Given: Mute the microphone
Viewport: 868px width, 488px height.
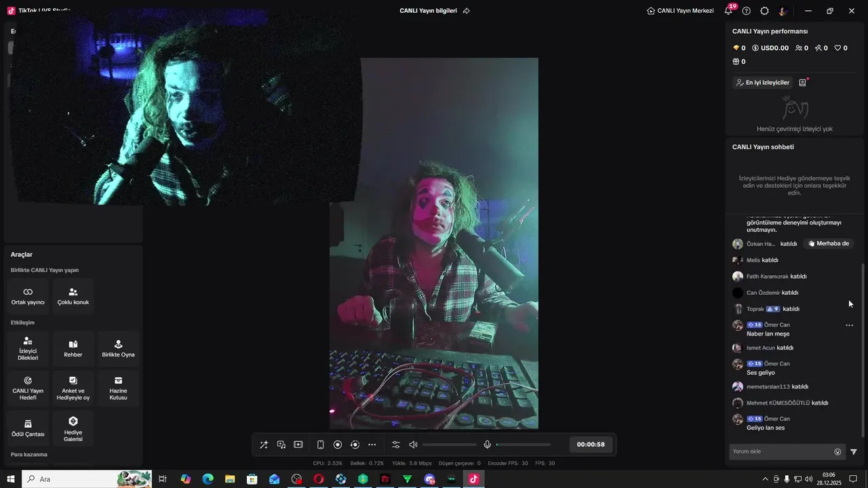Looking at the screenshot, I should click(x=487, y=445).
